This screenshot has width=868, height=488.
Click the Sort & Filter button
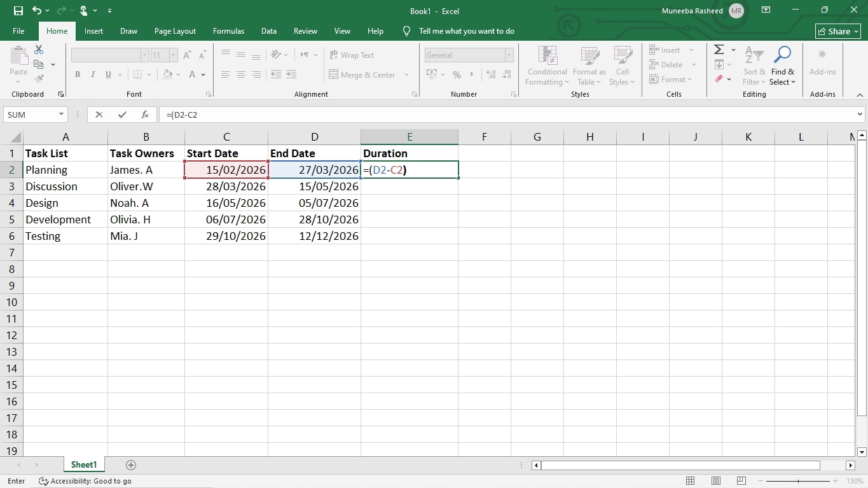(754, 66)
